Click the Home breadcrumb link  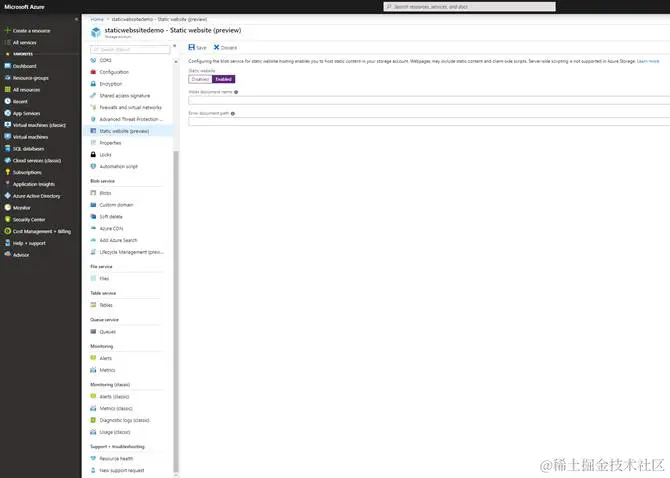[x=97, y=19]
